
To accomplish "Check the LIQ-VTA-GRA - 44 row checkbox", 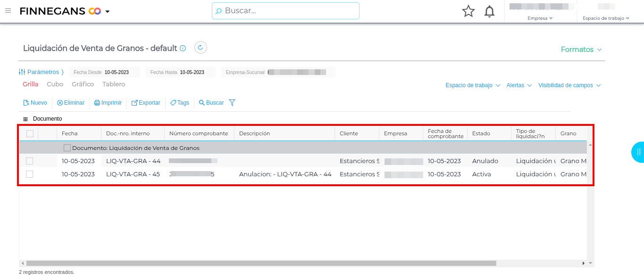I will (30, 161).
